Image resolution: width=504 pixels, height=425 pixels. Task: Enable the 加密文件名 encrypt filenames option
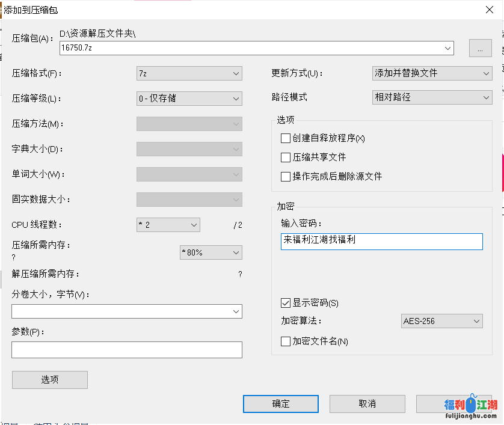pos(286,341)
